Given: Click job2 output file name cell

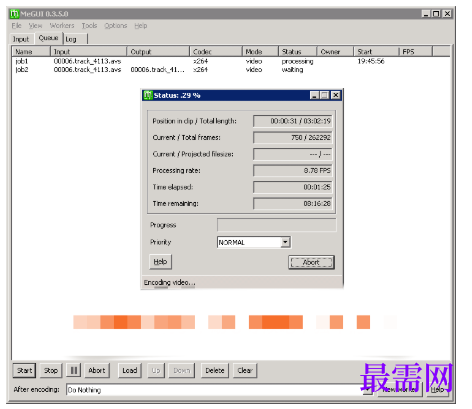Looking at the screenshot, I should (x=157, y=70).
